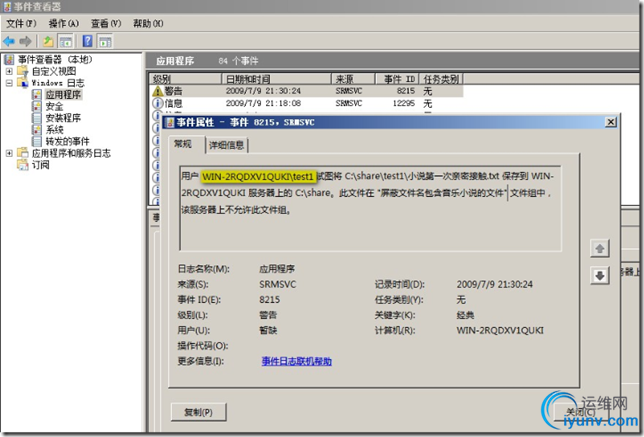
Task: Toggle the action pane toolbar icon
Action: 106,41
